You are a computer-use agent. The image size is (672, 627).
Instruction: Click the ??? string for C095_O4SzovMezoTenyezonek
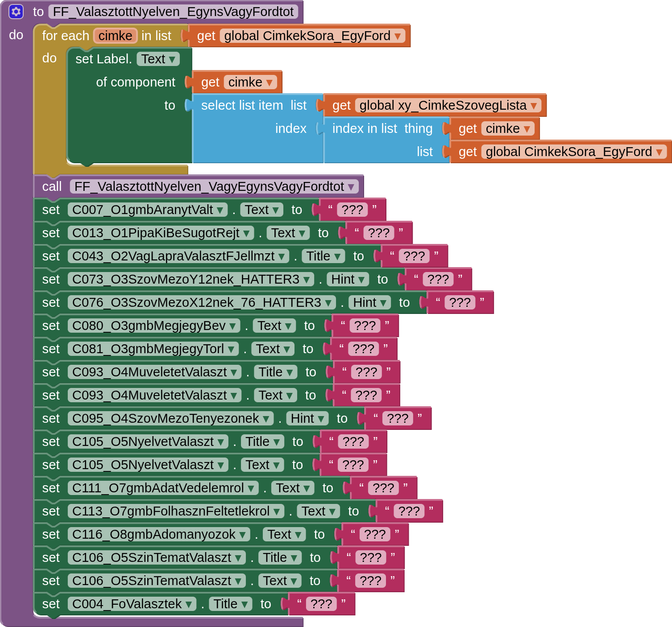click(397, 419)
